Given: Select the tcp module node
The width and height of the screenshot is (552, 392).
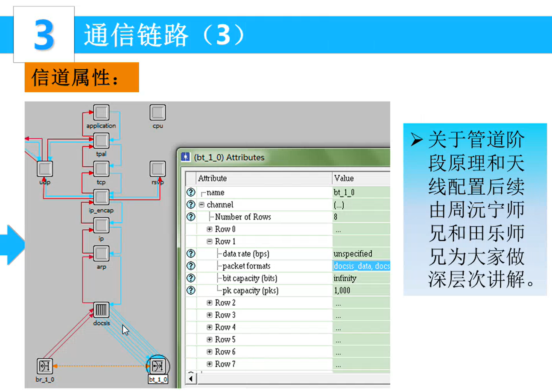Looking at the screenshot, I should 101,169.
